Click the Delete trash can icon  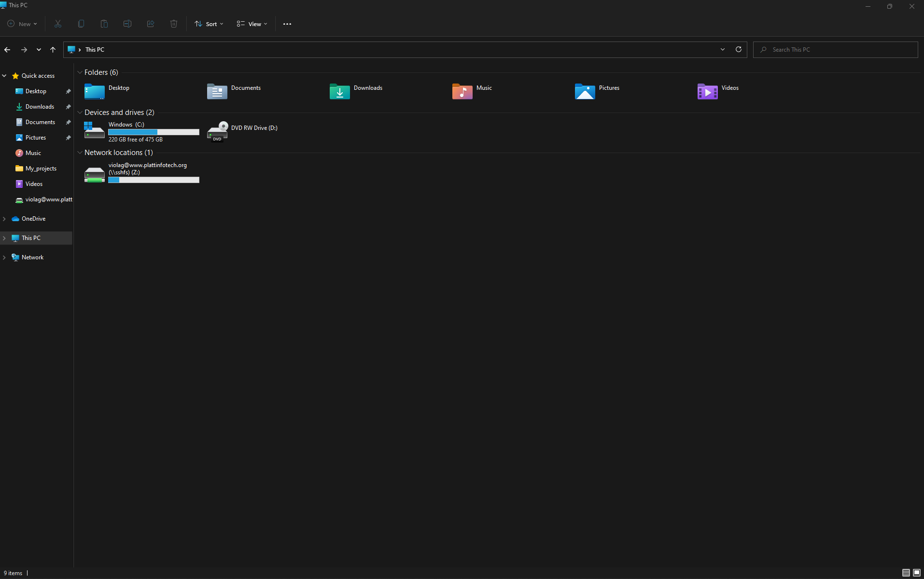174,24
